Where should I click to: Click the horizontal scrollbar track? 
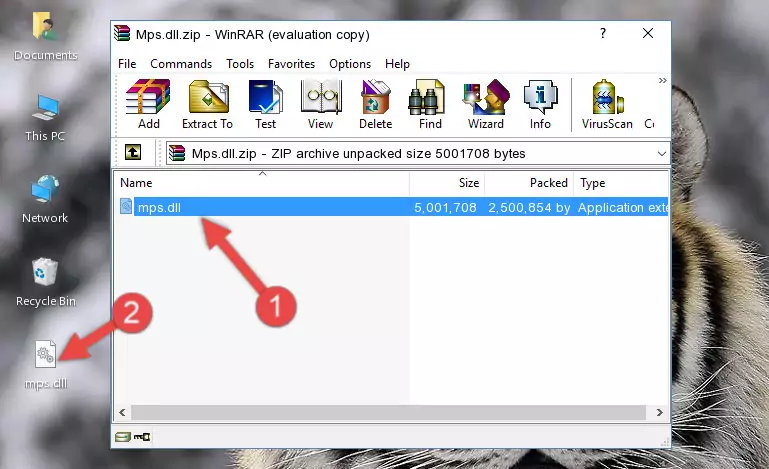(388, 413)
